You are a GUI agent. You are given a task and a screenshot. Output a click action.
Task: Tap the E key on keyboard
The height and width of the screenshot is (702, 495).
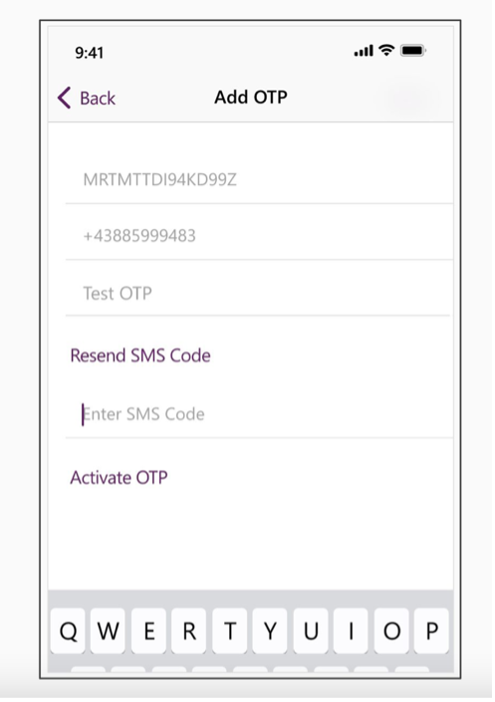pyautogui.click(x=149, y=631)
